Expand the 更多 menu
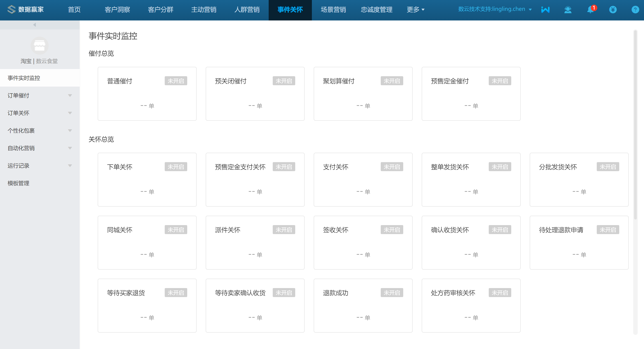 click(x=416, y=10)
